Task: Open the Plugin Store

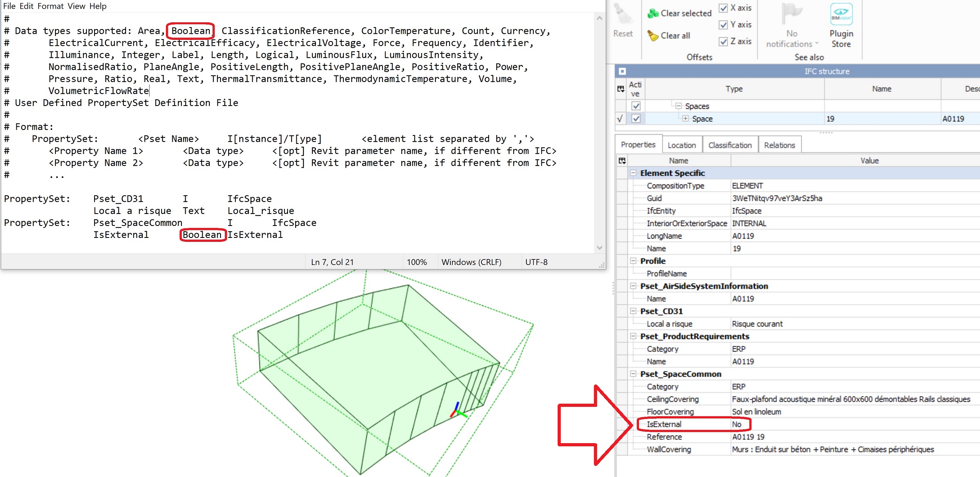Action: 841,14
